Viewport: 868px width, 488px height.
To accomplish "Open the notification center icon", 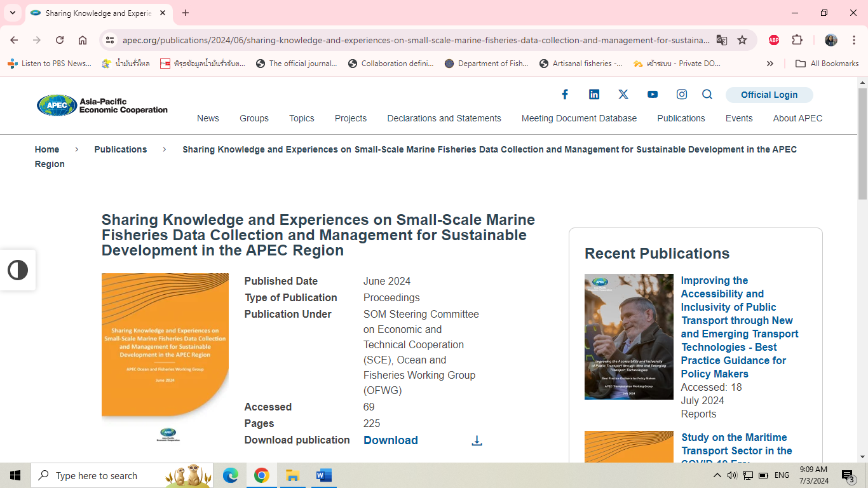I will point(848,475).
